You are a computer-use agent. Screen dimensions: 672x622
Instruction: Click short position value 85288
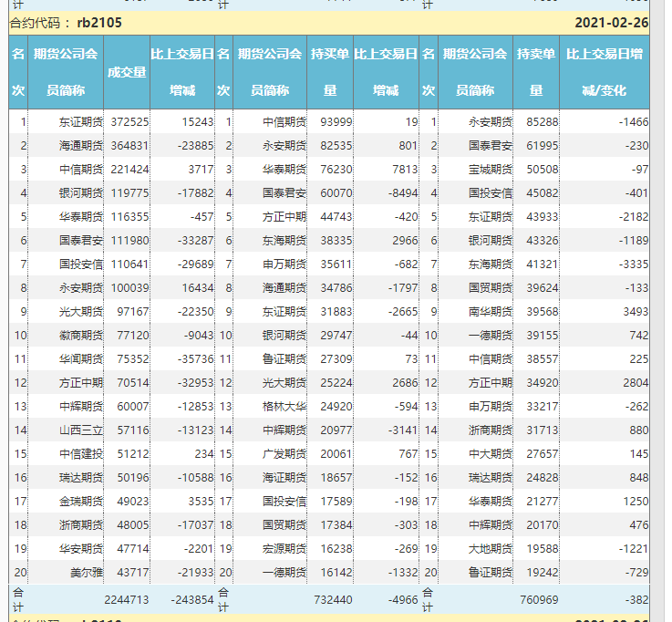tap(543, 122)
